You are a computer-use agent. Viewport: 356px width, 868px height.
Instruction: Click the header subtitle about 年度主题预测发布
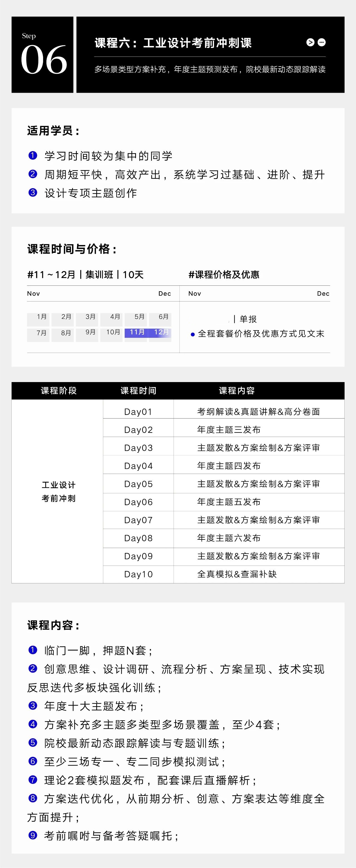(x=210, y=69)
